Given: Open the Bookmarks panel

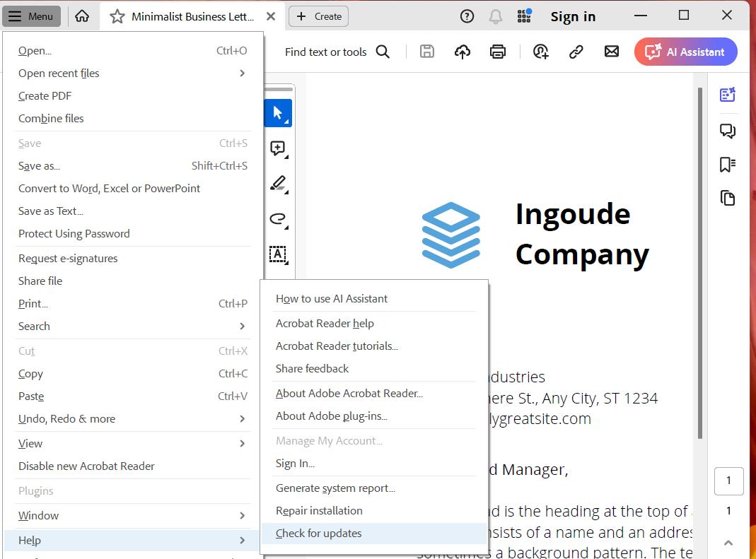Looking at the screenshot, I should pyautogui.click(x=728, y=164).
